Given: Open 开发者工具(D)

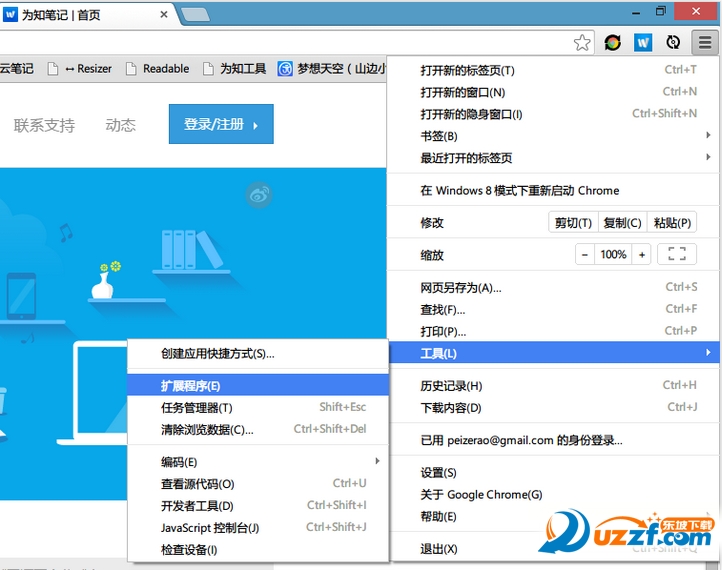Looking at the screenshot, I should (x=258, y=506).
